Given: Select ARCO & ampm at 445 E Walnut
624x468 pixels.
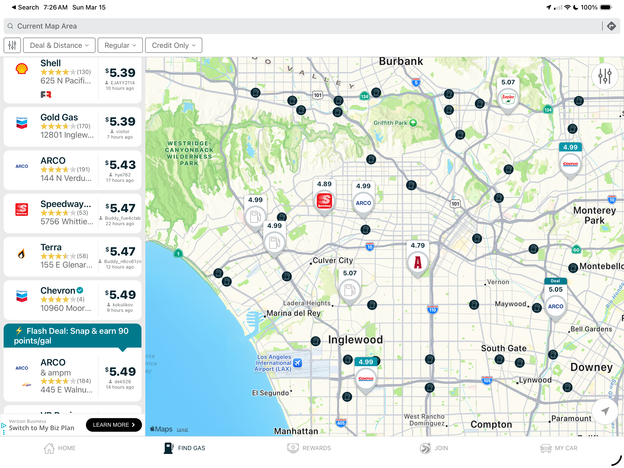Looking at the screenshot, I should 72,375.
